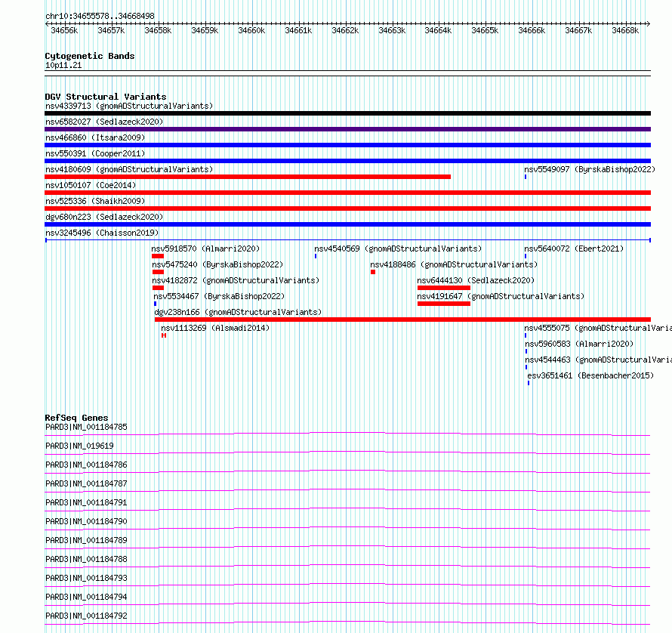Click the 34664k ruler tick label
672x633 pixels.
[x=438, y=30]
